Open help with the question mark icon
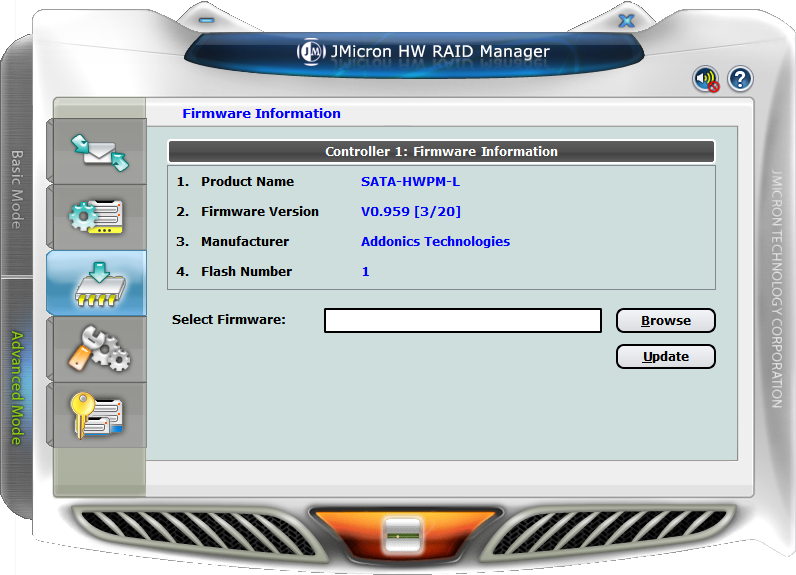The image size is (796, 575). [x=740, y=79]
